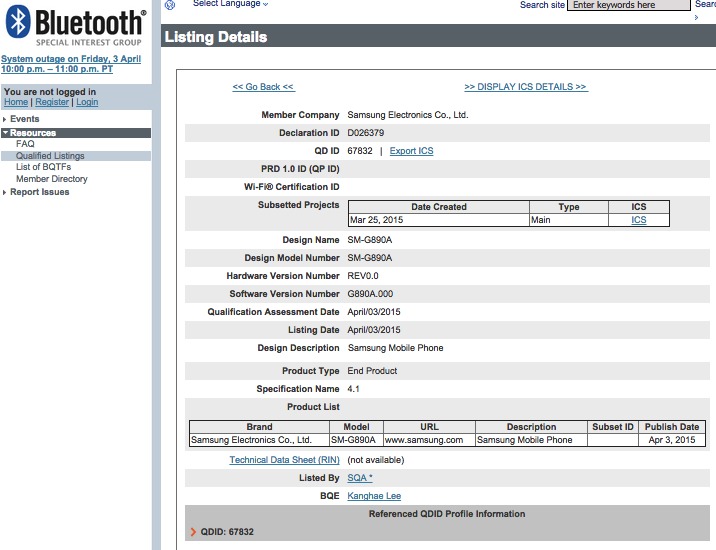Image resolution: width=716 pixels, height=550 pixels.
Task: Open Member Directory item
Action: [52, 179]
